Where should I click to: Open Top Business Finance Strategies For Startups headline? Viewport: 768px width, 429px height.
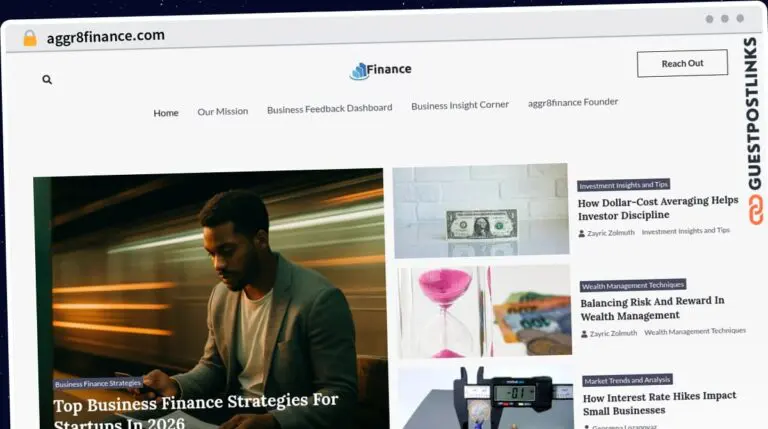196,411
